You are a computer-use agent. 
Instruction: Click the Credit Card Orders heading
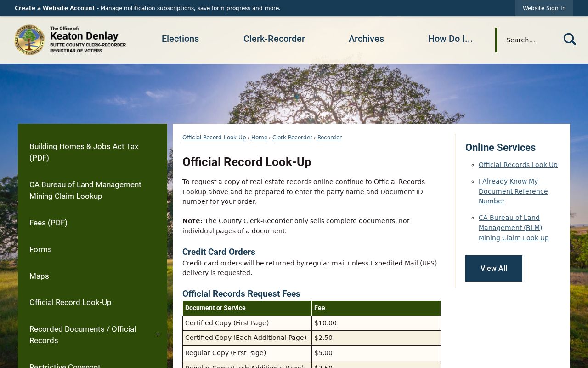click(x=219, y=252)
